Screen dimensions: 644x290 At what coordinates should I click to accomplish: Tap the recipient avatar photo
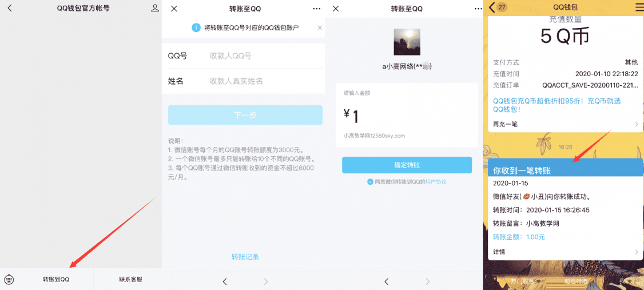click(407, 42)
